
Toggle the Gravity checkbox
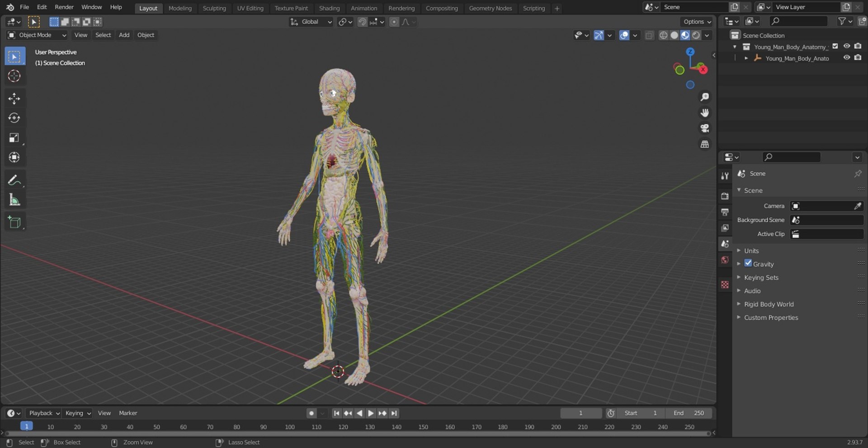748,263
